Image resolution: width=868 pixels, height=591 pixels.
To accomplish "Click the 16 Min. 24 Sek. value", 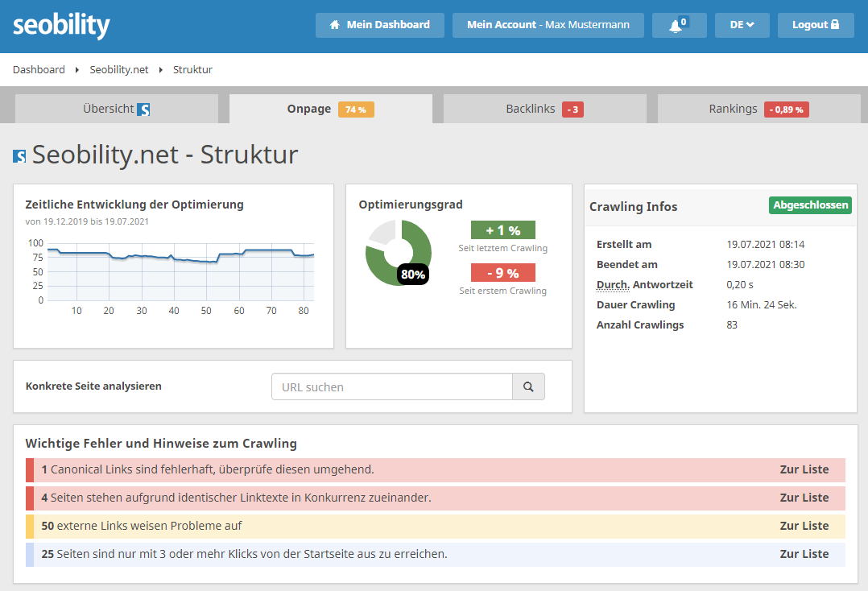I will pyautogui.click(x=762, y=305).
